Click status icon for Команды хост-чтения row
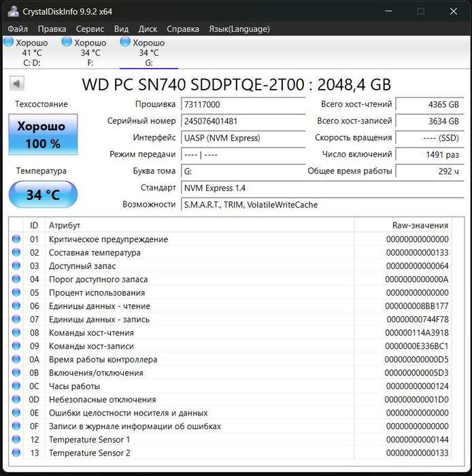This screenshot has width=472, height=476. (x=16, y=333)
